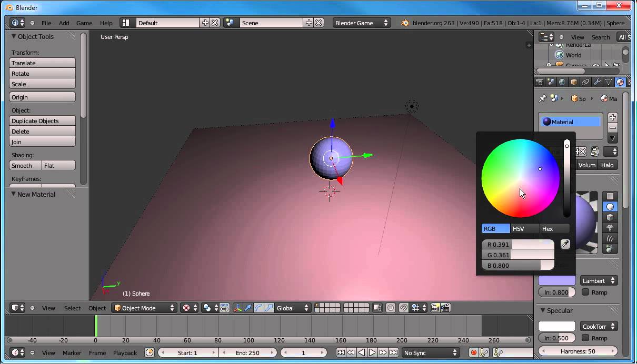
Task: Render an OpenGL image of the viewport
Action: tap(435, 308)
